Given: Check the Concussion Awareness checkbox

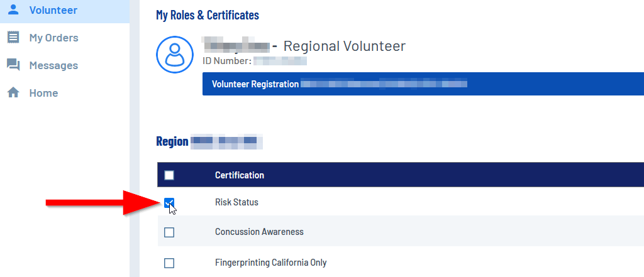Looking at the screenshot, I should pos(169,232).
